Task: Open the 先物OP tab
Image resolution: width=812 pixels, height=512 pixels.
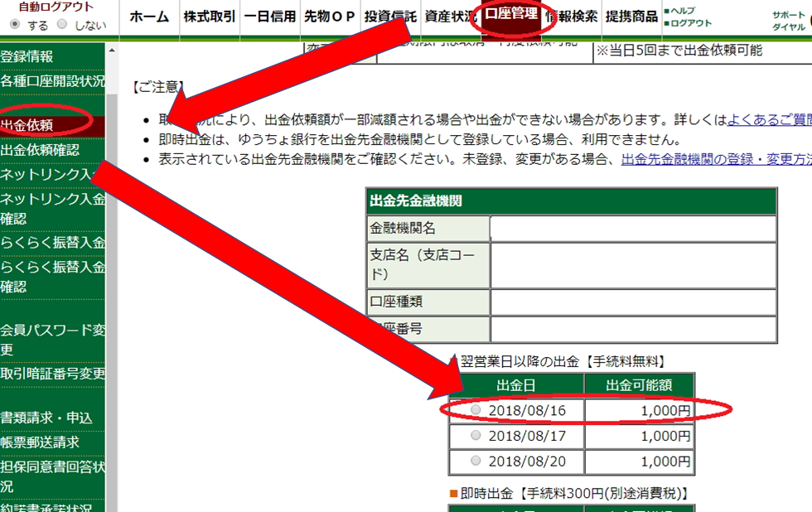Action: point(330,17)
